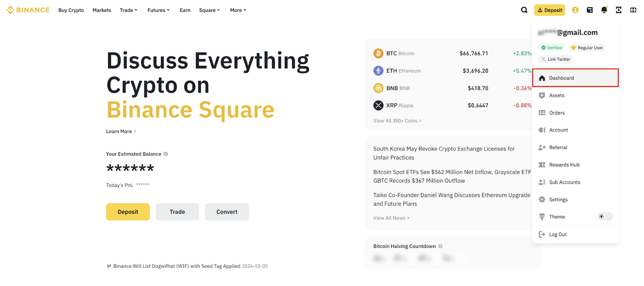This screenshot has height=286, width=644.
Task: Toggle estimated balance visibility eye icon
Action: tap(166, 154)
